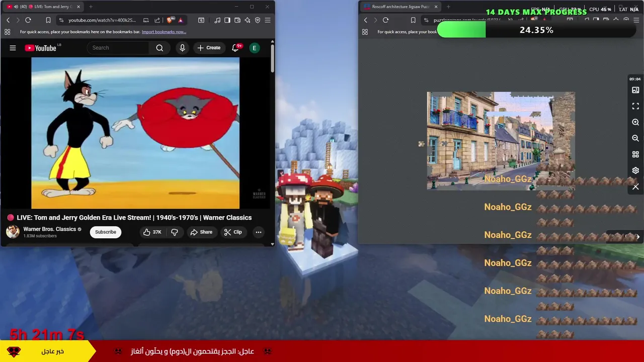Arrange pieces using the puzzle grid icon
The image size is (644, 362).
(x=635, y=154)
